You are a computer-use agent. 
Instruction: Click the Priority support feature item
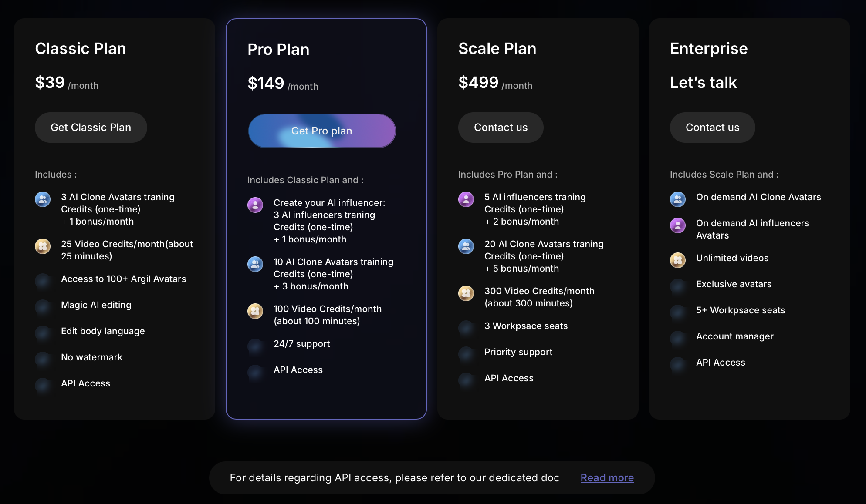click(518, 352)
